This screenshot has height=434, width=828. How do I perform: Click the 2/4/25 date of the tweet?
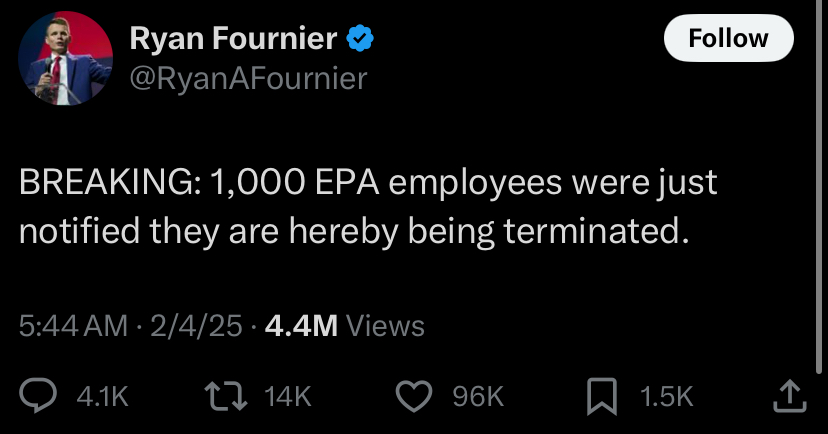coord(196,326)
